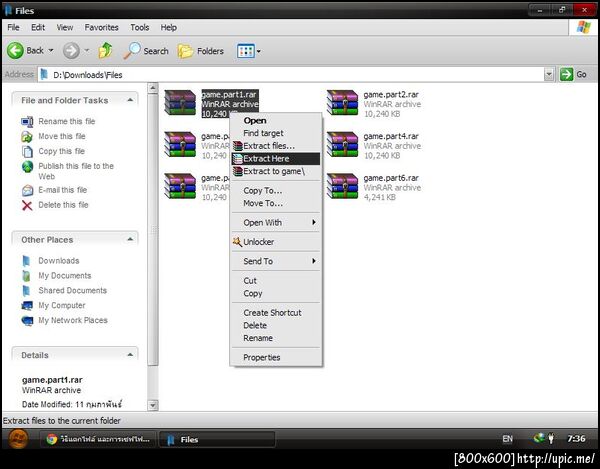The image size is (600, 469).
Task: Choose Copy To... in context menu
Action: click(276, 191)
